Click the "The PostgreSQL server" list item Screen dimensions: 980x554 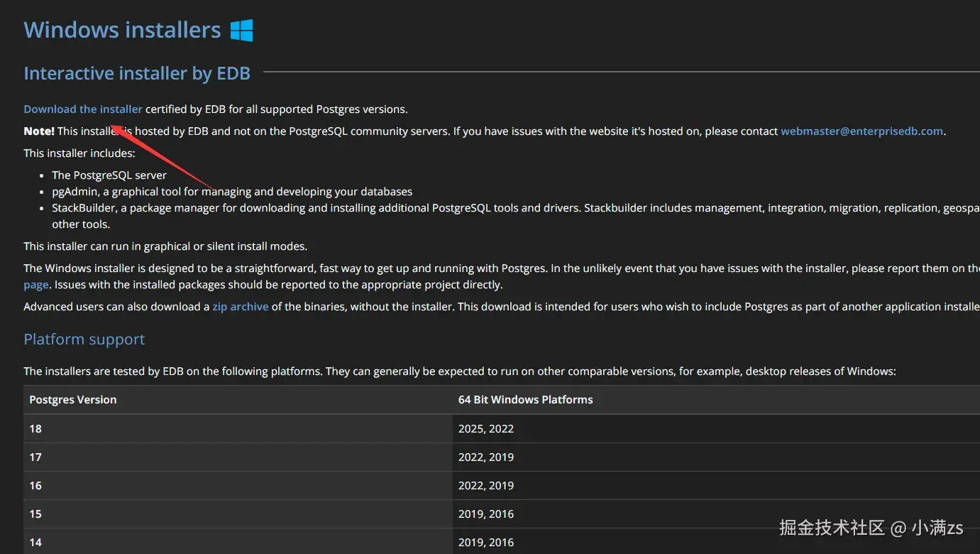click(x=109, y=175)
